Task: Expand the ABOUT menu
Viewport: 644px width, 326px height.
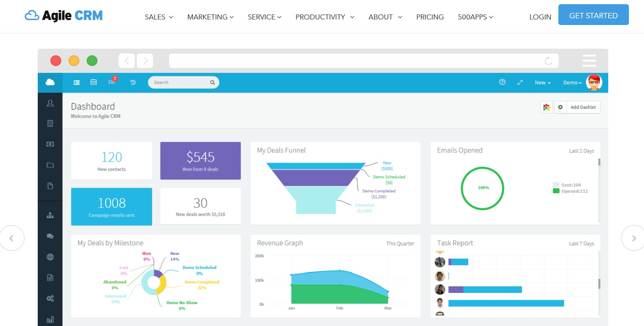Action: pos(385,17)
